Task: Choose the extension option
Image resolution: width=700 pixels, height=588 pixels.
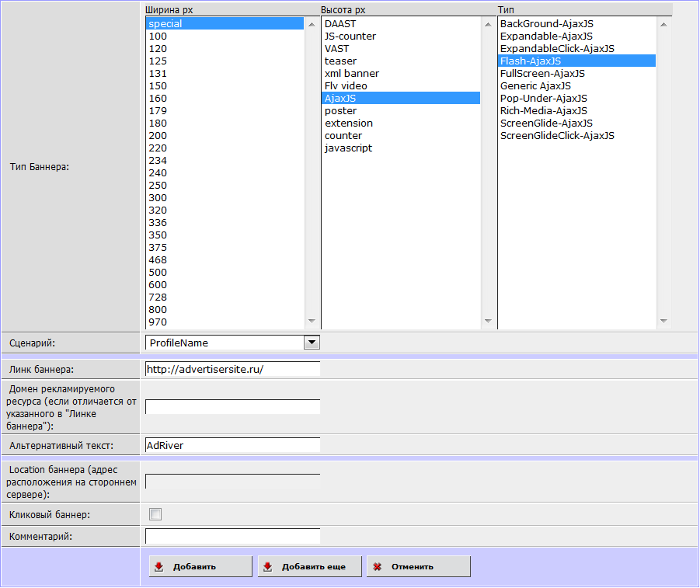Action: 401,124
